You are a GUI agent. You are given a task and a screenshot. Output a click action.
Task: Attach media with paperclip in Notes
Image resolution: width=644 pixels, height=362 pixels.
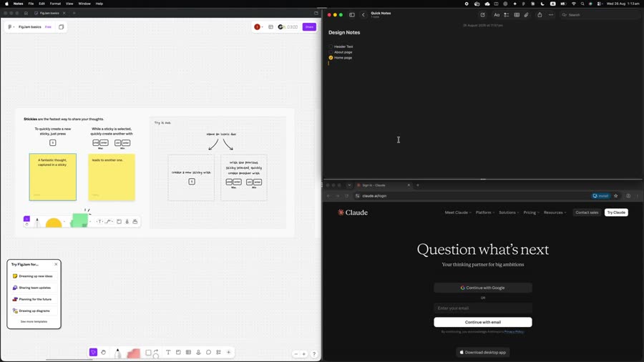pyautogui.click(x=526, y=15)
